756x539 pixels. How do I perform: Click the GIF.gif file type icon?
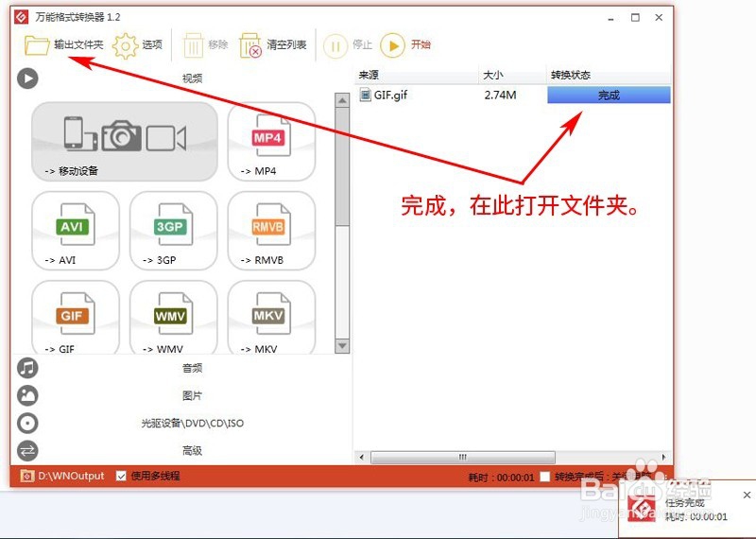pos(365,95)
